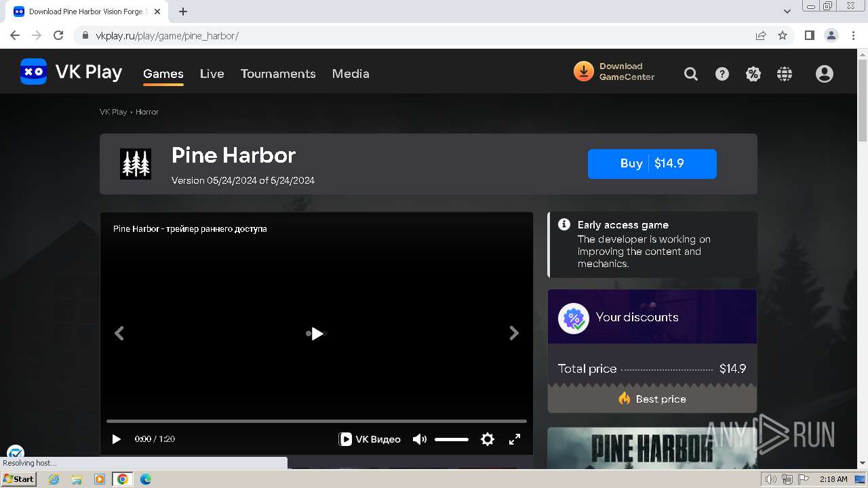Open Internet Explorer from taskbar
This screenshot has width=868, height=488.
pyautogui.click(x=54, y=479)
